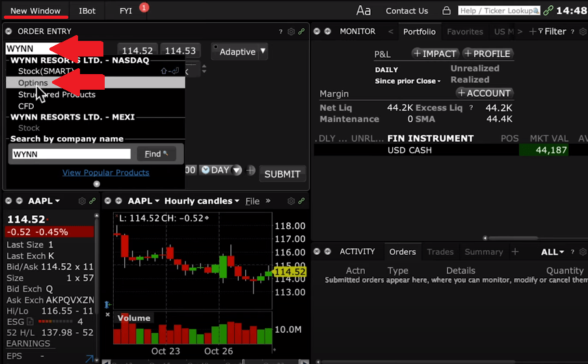Viewport: 588px width, 364px height.
Task: Close the Order Entry panel
Action: [x=8, y=31]
